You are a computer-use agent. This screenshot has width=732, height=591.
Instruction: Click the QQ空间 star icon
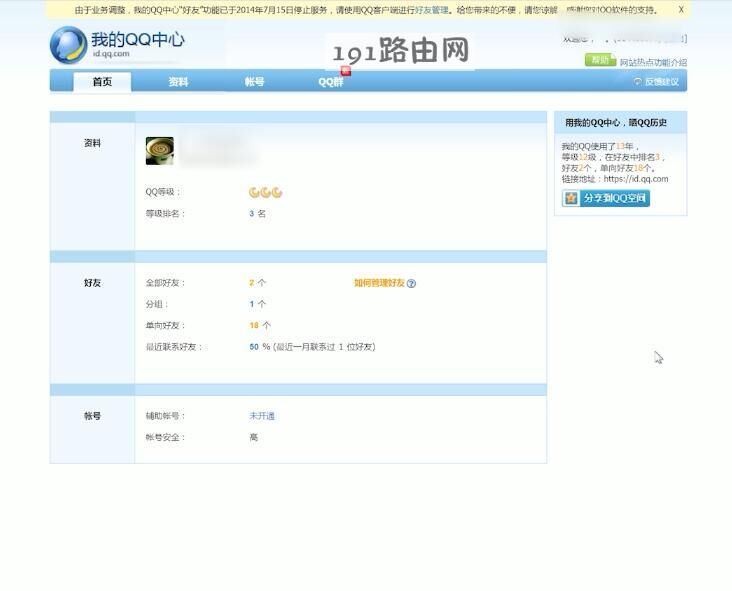pos(571,198)
